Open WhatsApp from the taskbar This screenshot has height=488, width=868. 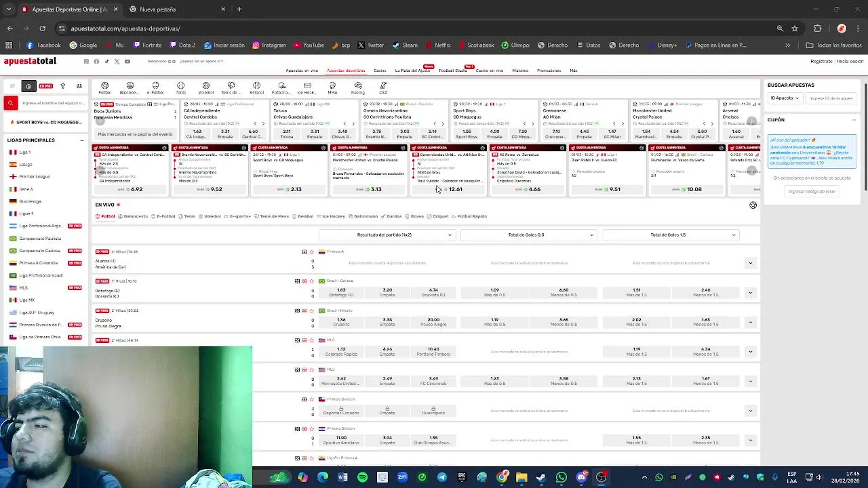(x=561, y=477)
